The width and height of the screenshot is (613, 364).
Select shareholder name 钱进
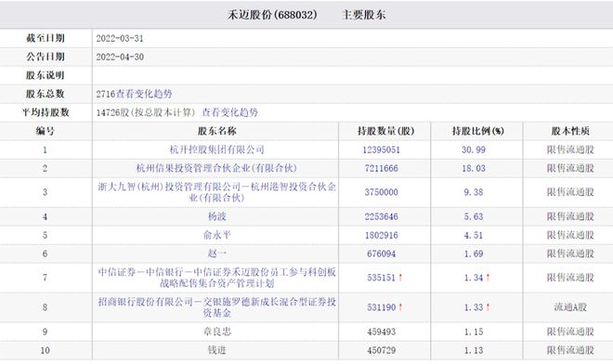pyautogui.click(x=217, y=350)
